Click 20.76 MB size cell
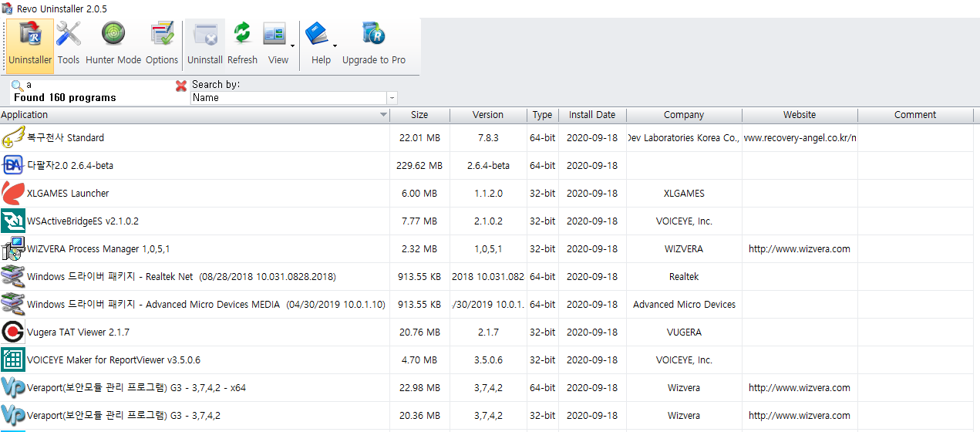Screen dimensions: 980x432 coord(419,332)
